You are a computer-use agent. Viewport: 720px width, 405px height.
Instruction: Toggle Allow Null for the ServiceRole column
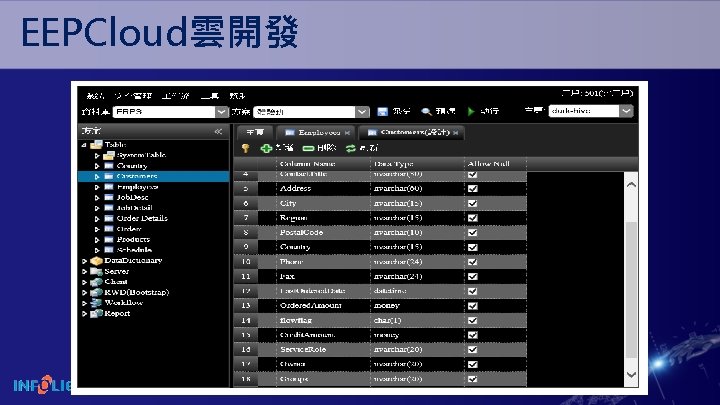click(x=472, y=350)
